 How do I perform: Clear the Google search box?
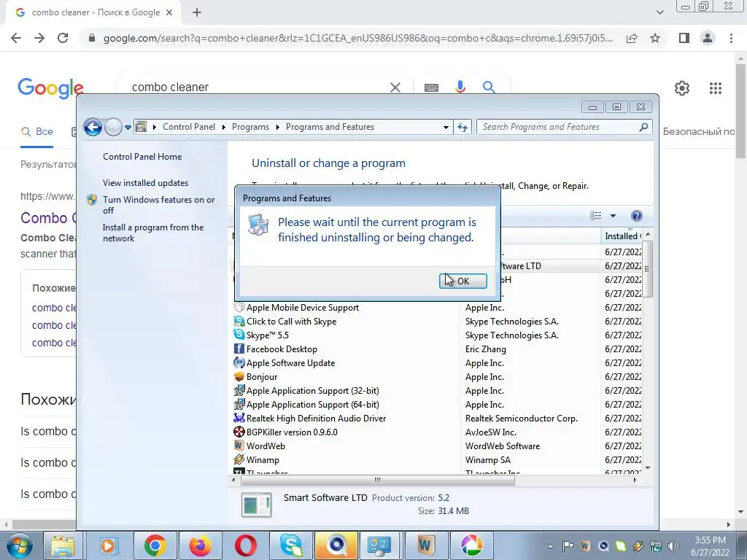click(x=395, y=87)
